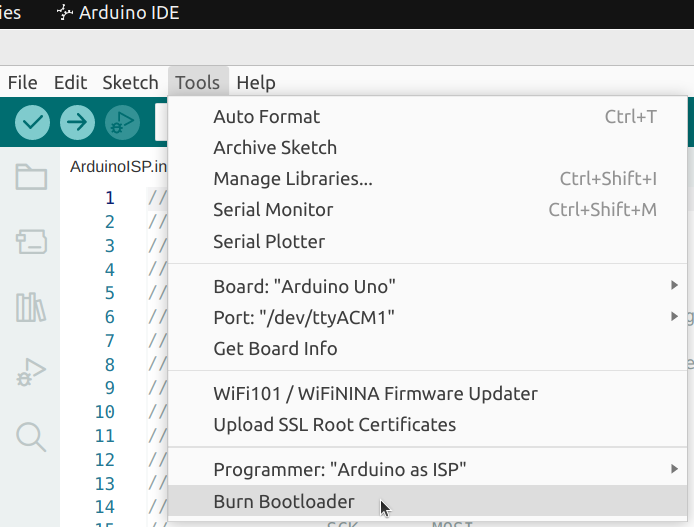Open the File menu

point(23,83)
